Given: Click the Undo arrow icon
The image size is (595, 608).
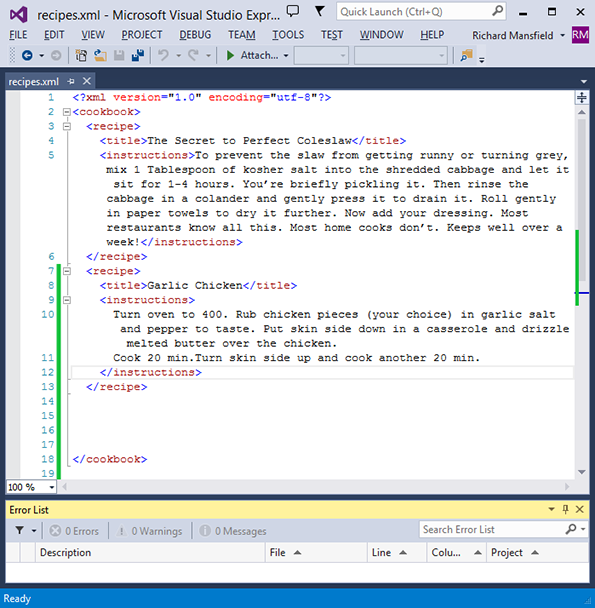Looking at the screenshot, I should click(x=163, y=55).
